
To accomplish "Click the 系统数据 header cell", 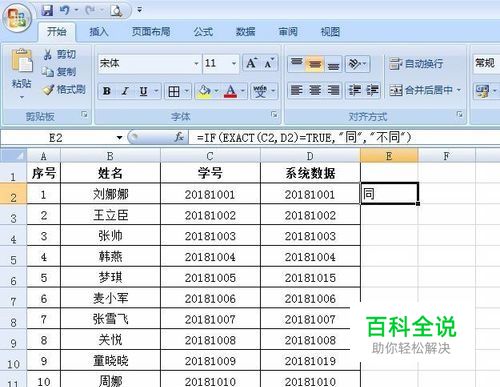I will point(310,173).
